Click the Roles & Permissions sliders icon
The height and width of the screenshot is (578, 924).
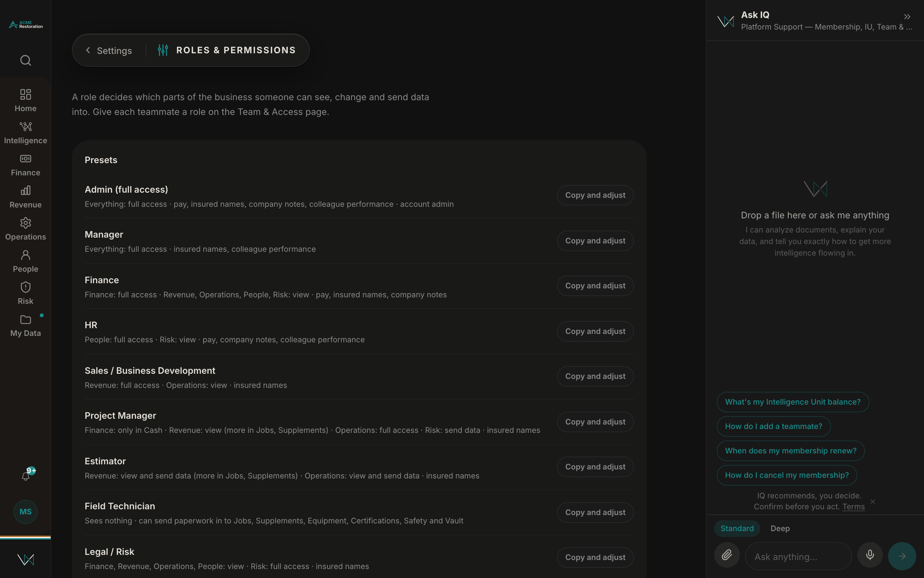pos(163,50)
